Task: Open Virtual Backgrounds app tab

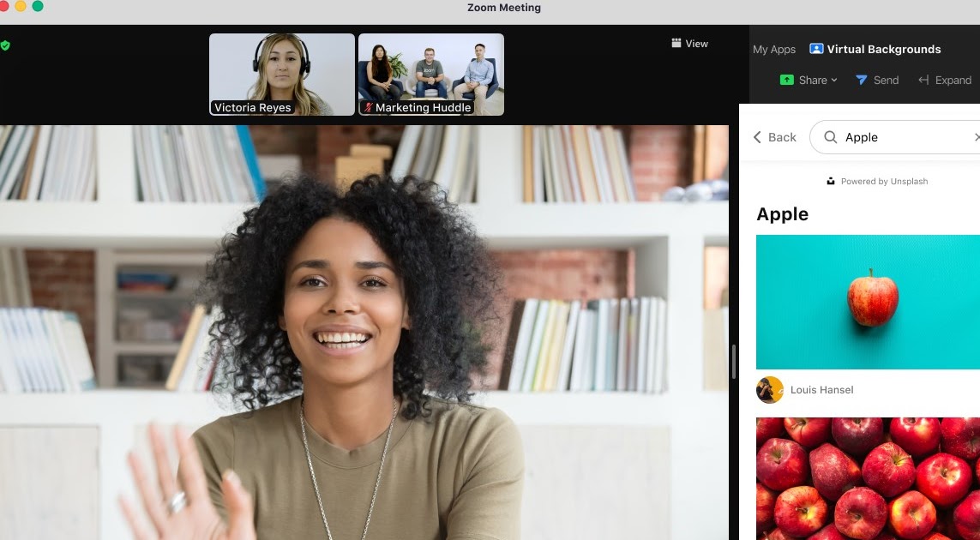Action: 875,49
